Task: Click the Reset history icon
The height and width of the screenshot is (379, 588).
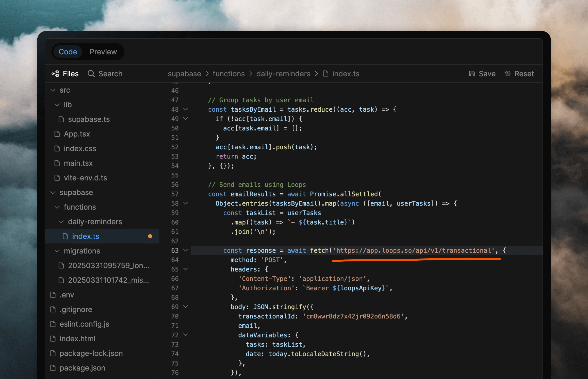Action: point(508,74)
